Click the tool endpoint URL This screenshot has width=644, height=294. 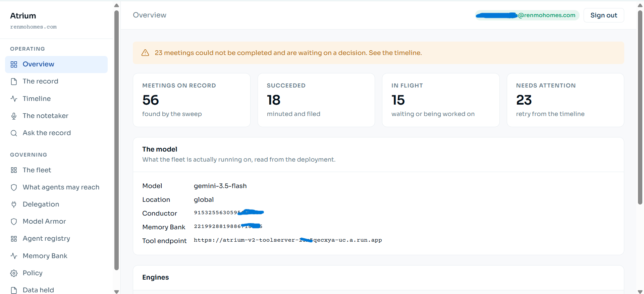tap(288, 240)
